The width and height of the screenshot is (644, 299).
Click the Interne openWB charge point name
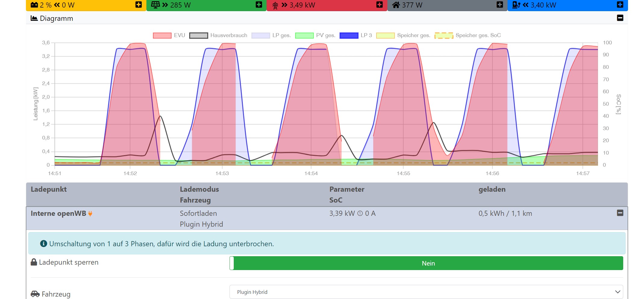click(58, 213)
